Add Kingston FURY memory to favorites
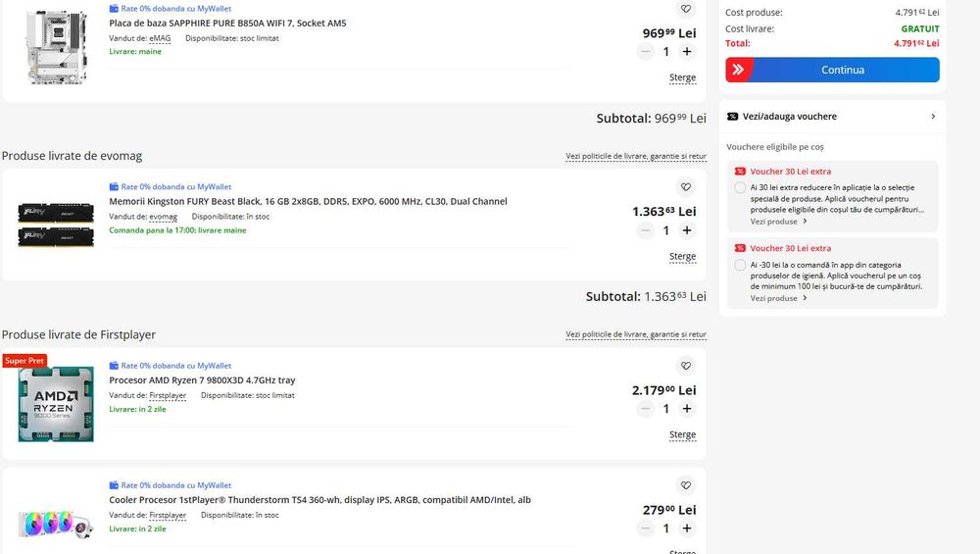The height and width of the screenshot is (554, 980). point(685,187)
